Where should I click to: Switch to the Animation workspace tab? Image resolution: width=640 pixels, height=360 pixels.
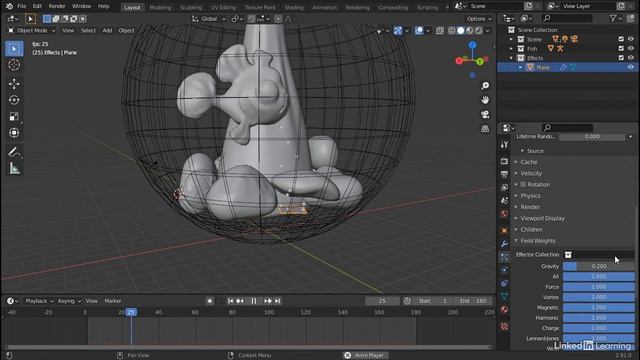(x=324, y=7)
